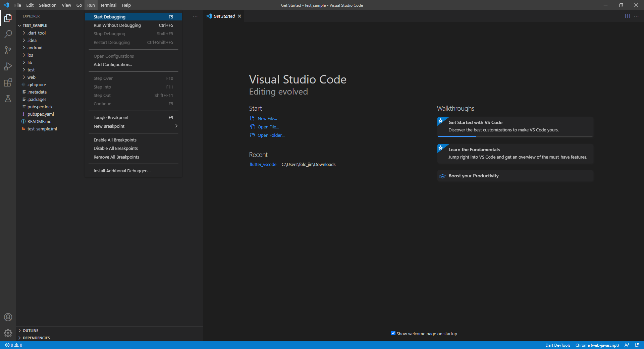
Task: Open New Breakpoint submenu
Action: pyautogui.click(x=133, y=126)
